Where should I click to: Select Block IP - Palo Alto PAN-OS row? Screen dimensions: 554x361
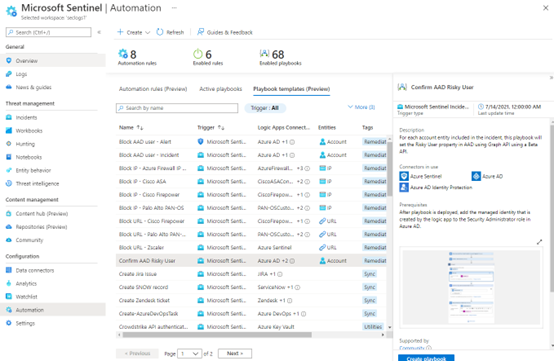(x=252, y=208)
